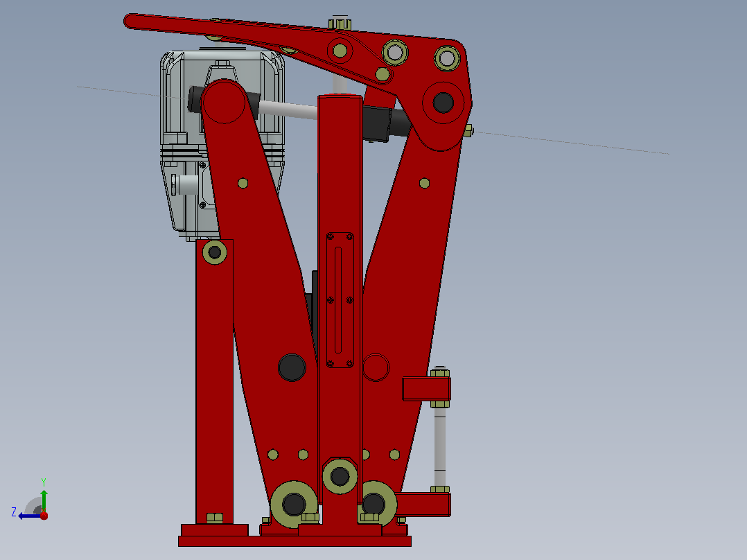Select the slotted indicator plate on the center column
Viewport: 747px width, 560px height.
click(340, 300)
